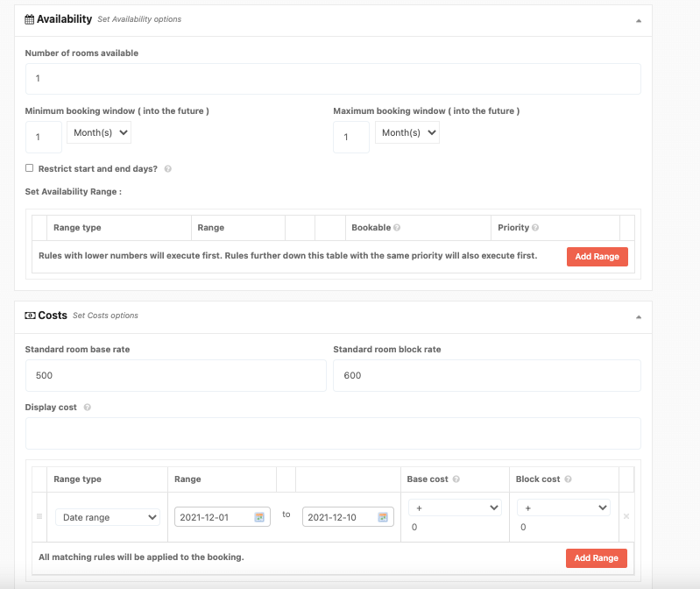
Task: Enable Restrict start and end days checkbox
Action: pyautogui.click(x=30, y=168)
